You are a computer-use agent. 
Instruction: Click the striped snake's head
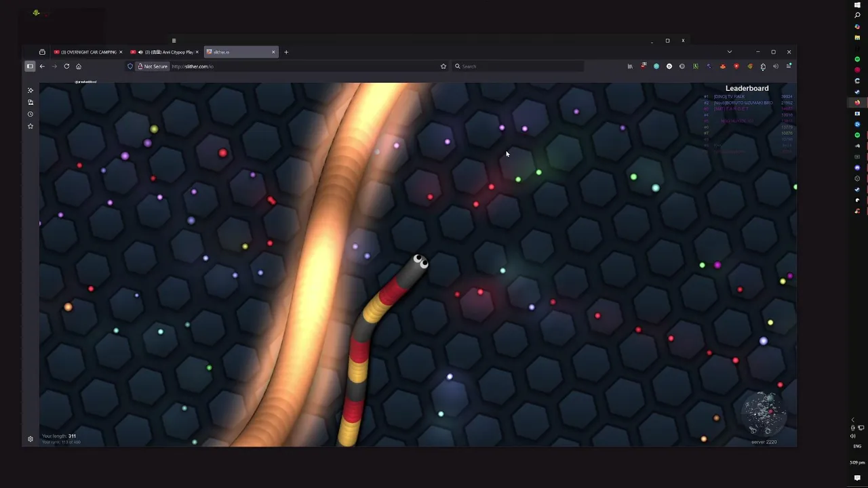tap(420, 263)
